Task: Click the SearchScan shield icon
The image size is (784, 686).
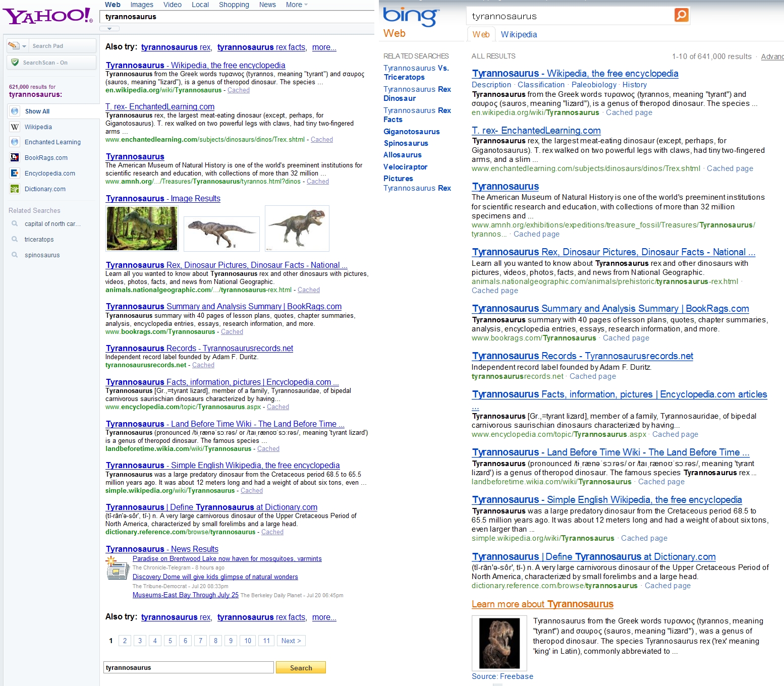Action: (15, 63)
